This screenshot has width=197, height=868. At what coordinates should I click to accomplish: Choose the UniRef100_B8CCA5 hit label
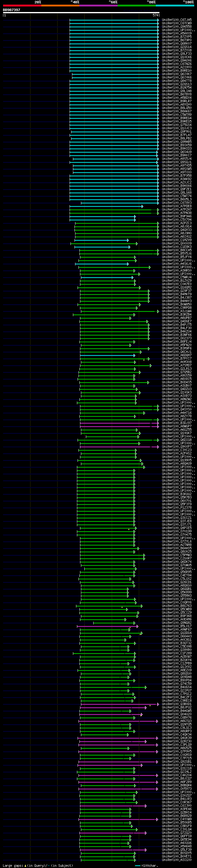click(176, 250)
